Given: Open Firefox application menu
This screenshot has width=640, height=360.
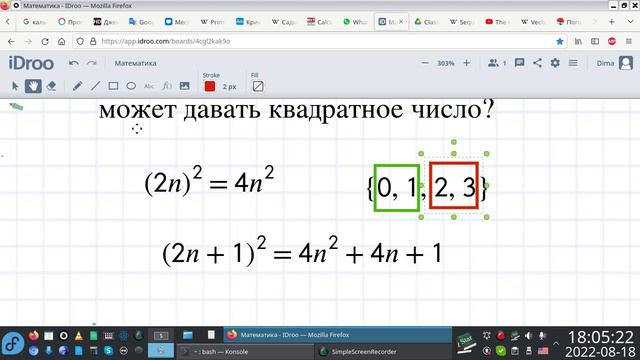Looking at the screenshot, I should pyautogui.click(x=629, y=41).
